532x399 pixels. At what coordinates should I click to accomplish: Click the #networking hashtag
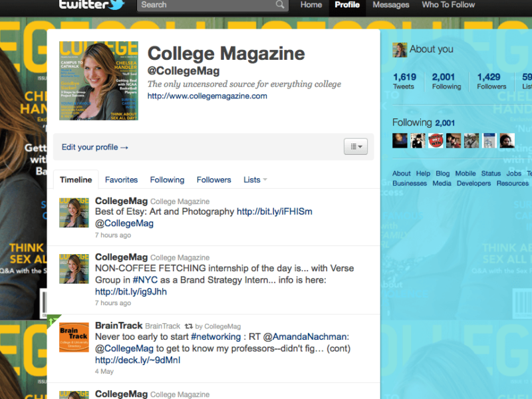pos(215,337)
